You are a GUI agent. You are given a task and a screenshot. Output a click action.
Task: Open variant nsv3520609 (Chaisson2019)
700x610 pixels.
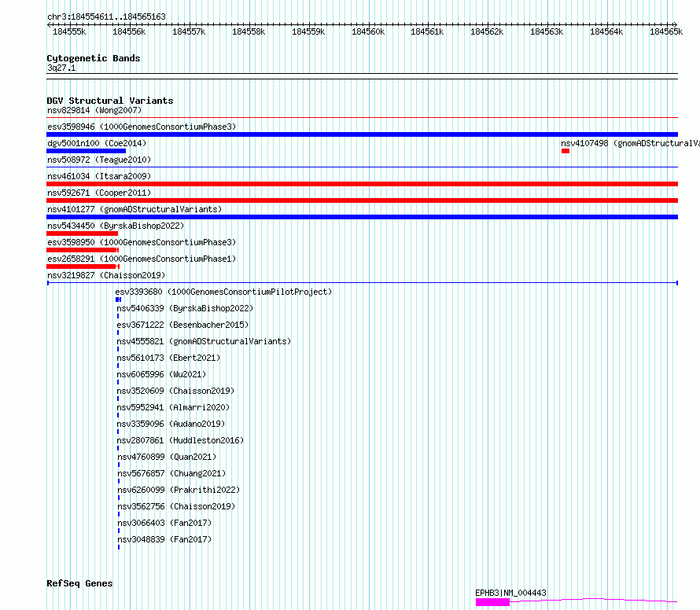(175, 391)
